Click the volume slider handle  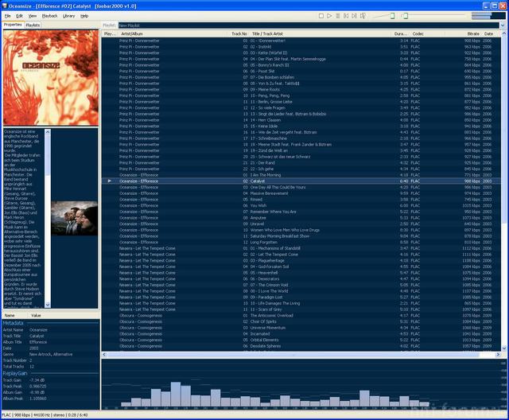392,16
